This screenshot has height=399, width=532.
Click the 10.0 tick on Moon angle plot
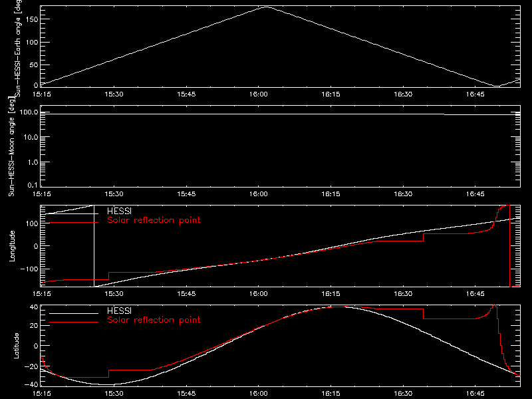click(31, 138)
